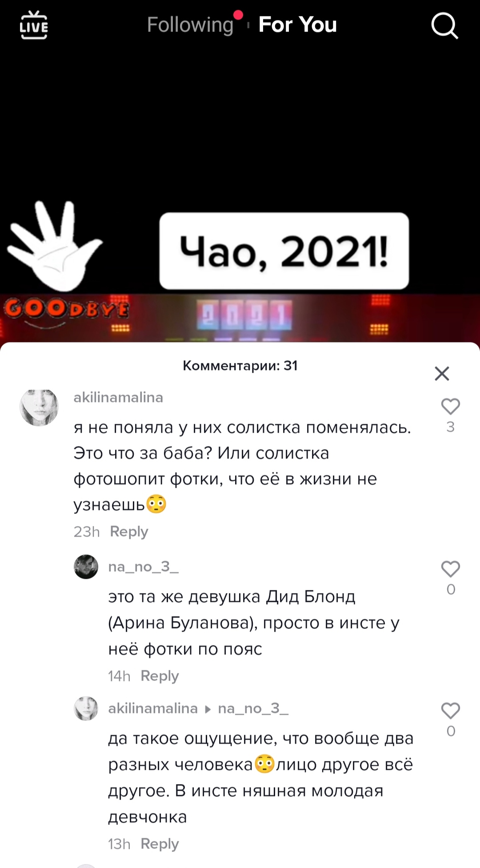Open na_no_3_'s profile avatar
The height and width of the screenshot is (868, 480).
point(86,567)
